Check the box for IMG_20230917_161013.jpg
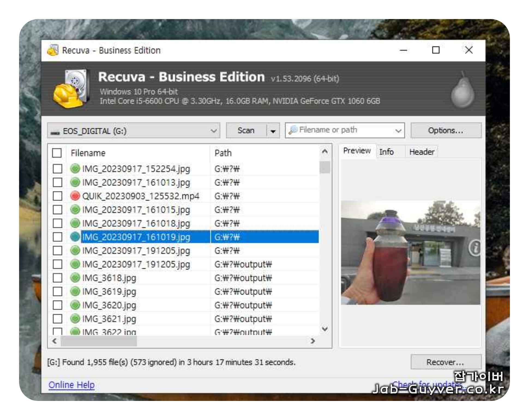529x420 pixels. [57, 182]
